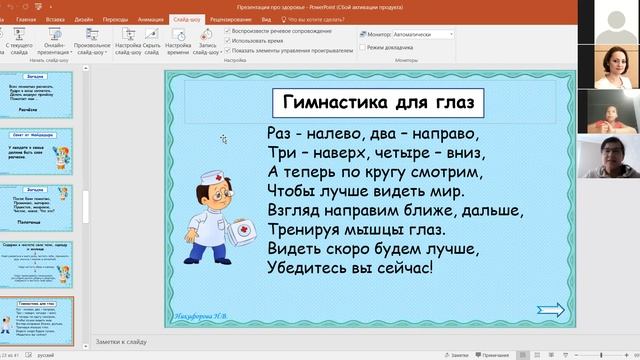Expand the Онлайн-презентация dropdown arrow
The image size is (640, 360).
tap(71, 52)
